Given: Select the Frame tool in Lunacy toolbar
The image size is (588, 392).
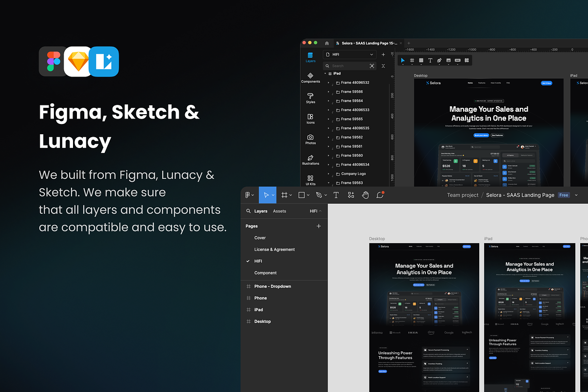Looking at the screenshot, I should (412, 60).
